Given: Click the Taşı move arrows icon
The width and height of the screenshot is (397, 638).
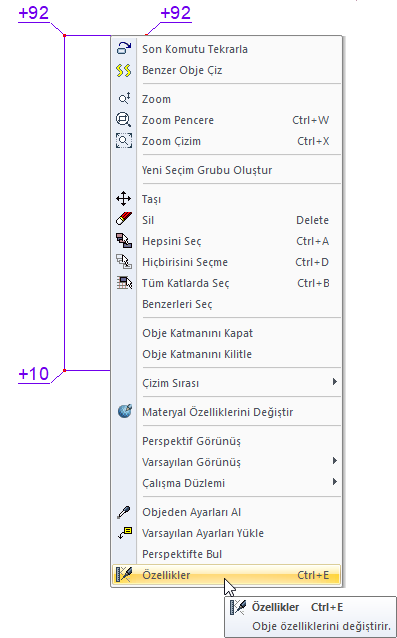Looking at the screenshot, I should pos(124,199).
